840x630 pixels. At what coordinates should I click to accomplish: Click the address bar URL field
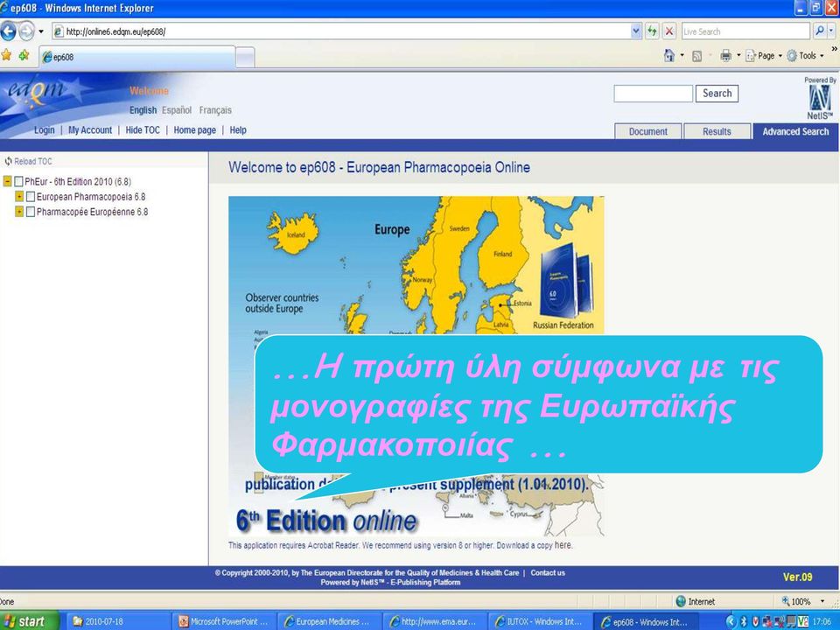coord(341,31)
